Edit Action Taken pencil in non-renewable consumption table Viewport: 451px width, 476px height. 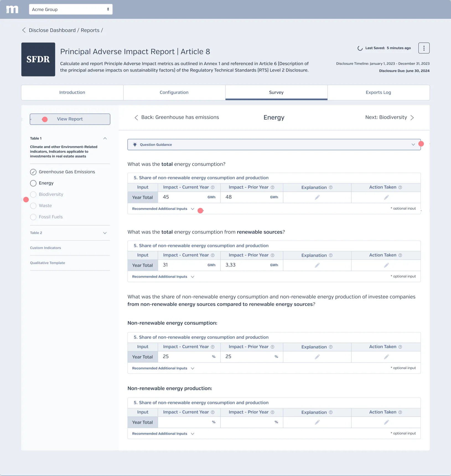386,357
